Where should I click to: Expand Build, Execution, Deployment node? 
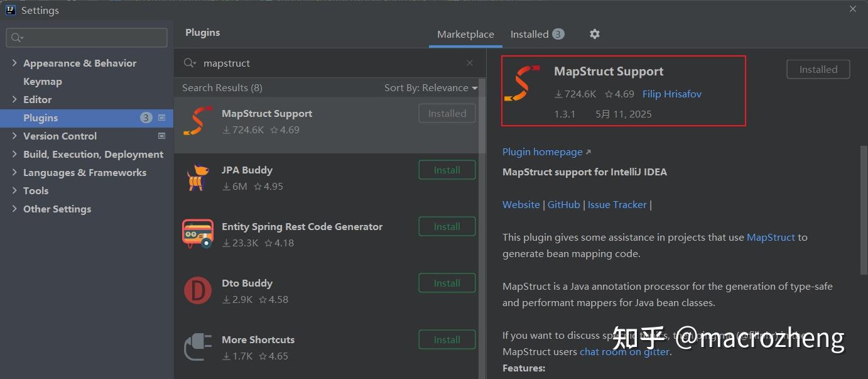pyautogui.click(x=14, y=154)
